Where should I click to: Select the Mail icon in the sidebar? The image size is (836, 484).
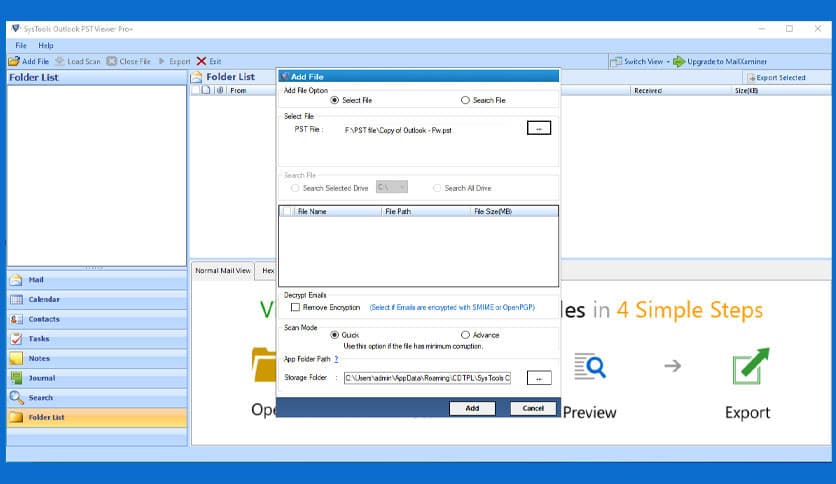pyautogui.click(x=17, y=280)
